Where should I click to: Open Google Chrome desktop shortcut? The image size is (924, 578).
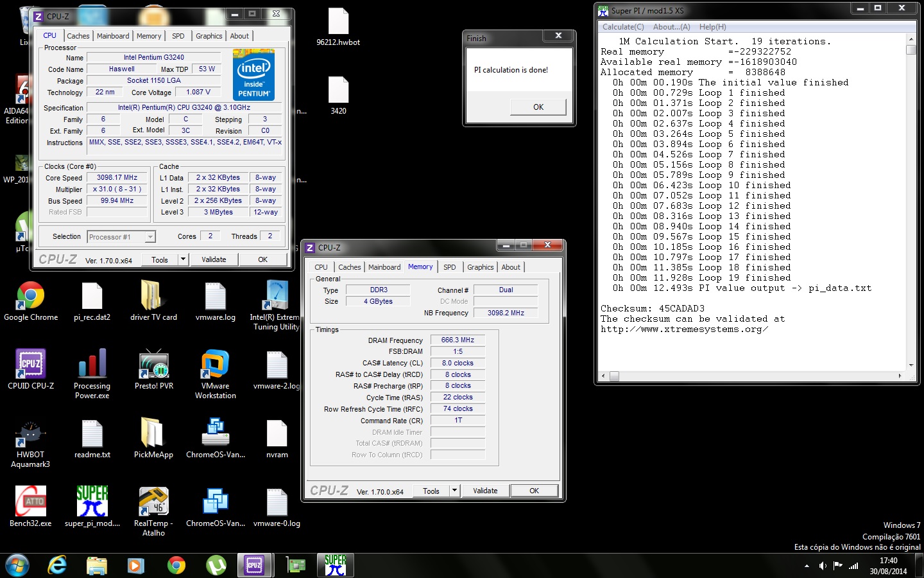[x=31, y=302]
